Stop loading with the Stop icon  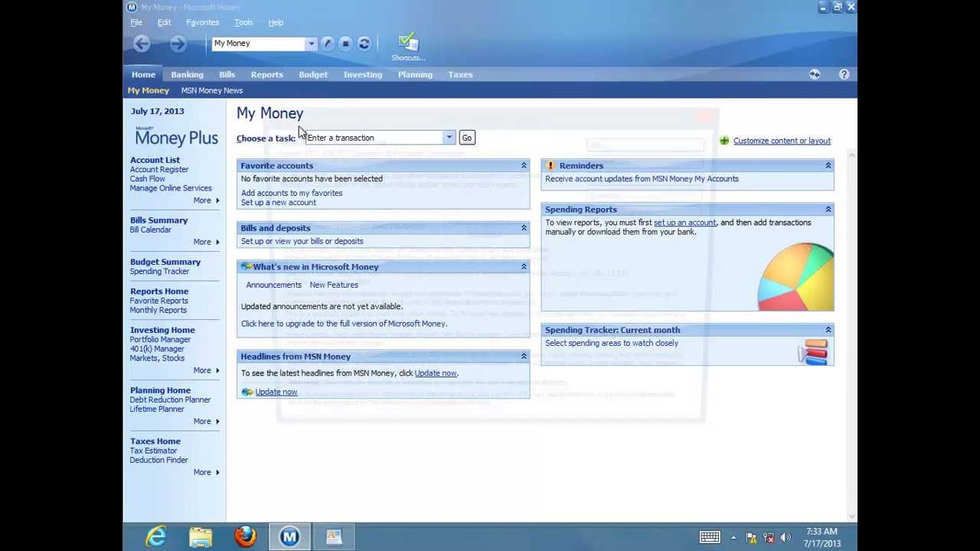point(345,44)
